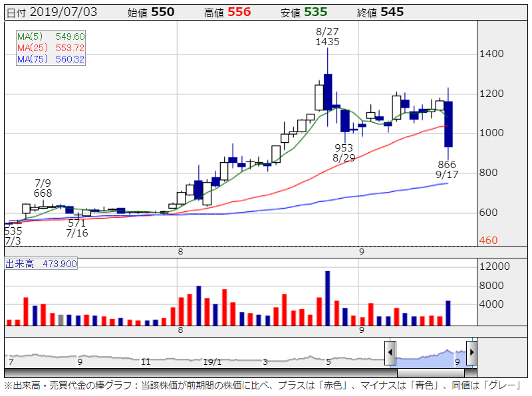Click the 8/27 1435 high price label

pyautogui.click(x=327, y=37)
